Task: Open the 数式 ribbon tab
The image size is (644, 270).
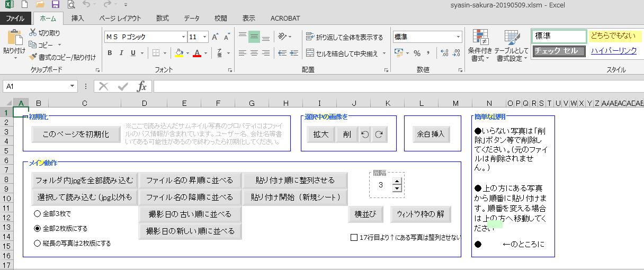Action: (x=163, y=18)
